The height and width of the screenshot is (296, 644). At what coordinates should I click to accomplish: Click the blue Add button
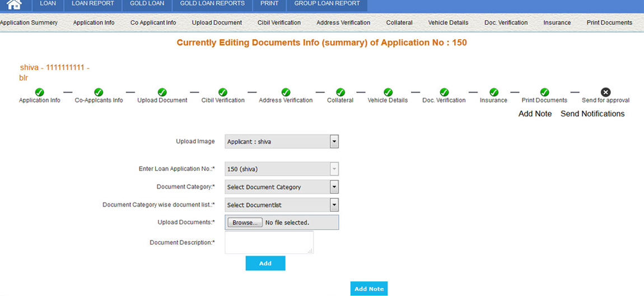[265, 263]
